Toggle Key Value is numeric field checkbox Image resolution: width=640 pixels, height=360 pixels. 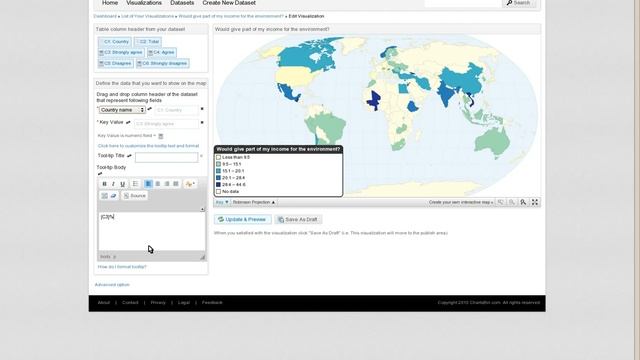[161, 136]
